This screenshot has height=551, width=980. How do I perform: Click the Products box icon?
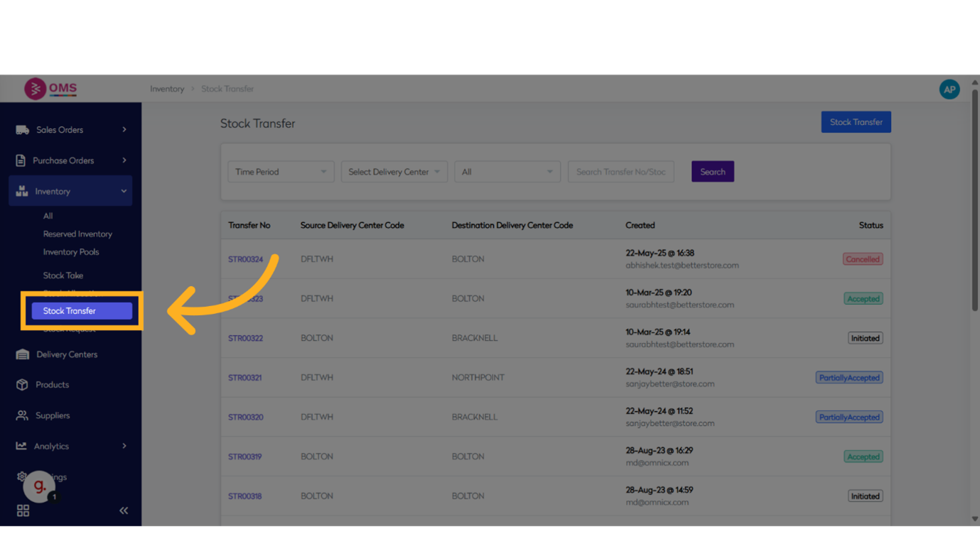[22, 385]
